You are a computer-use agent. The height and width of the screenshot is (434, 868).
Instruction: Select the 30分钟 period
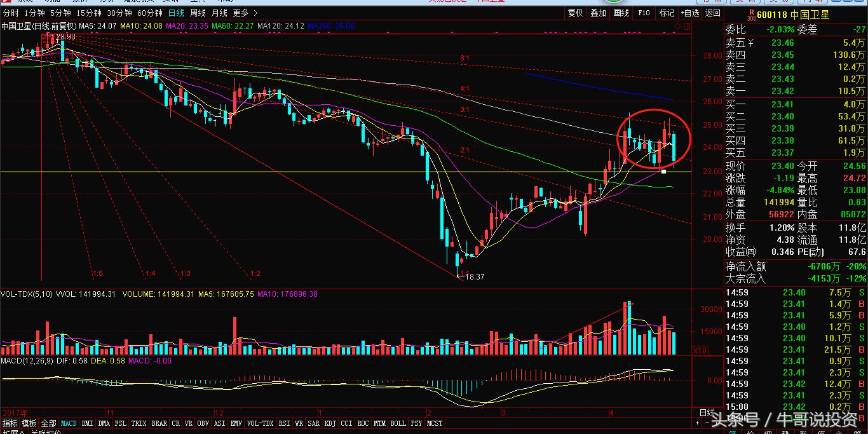[x=119, y=13]
